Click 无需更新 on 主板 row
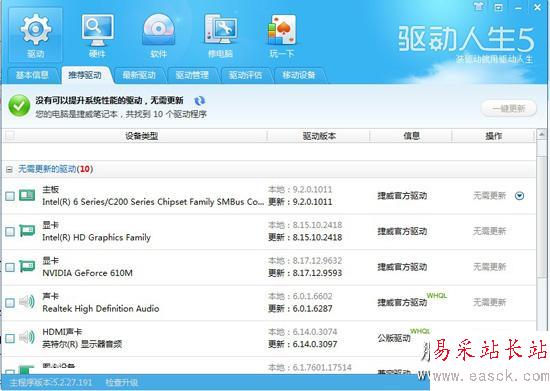The height and width of the screenshot is (391, 550). [489, 196]
